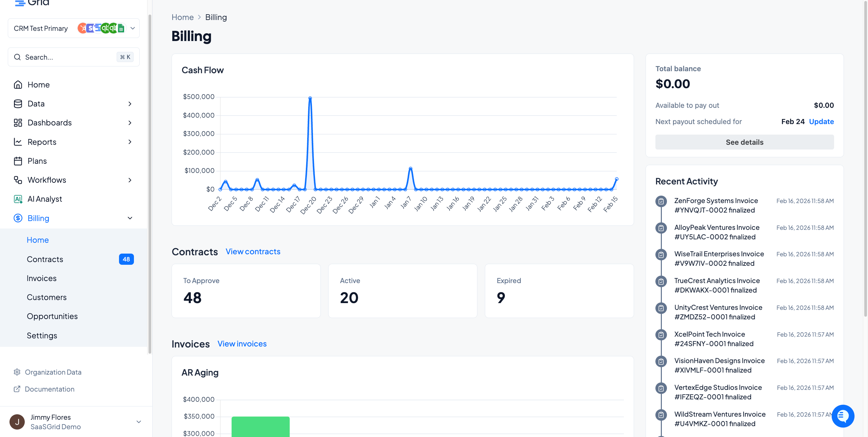
Task: Click the AI Analyst icon
Action: click(x=18, y=199)
